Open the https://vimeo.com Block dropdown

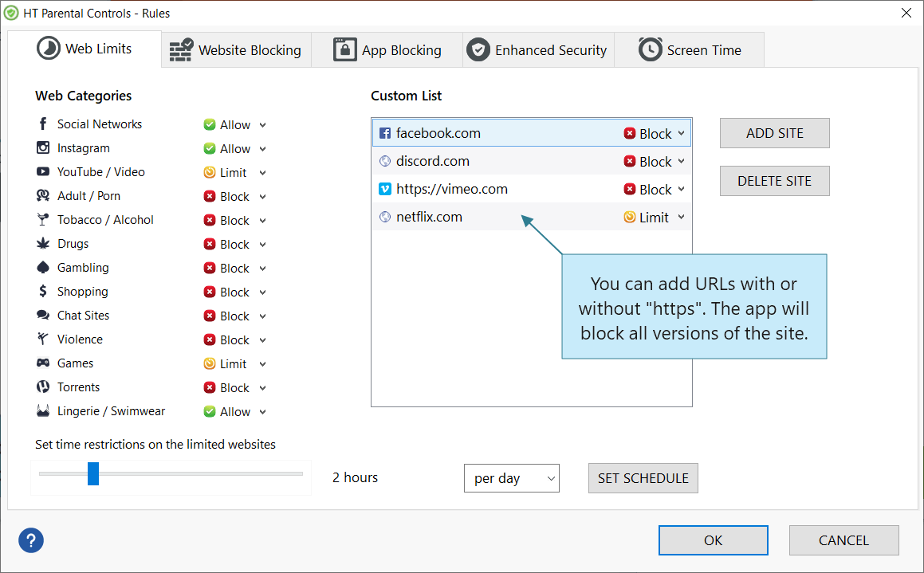click(681, 189)
